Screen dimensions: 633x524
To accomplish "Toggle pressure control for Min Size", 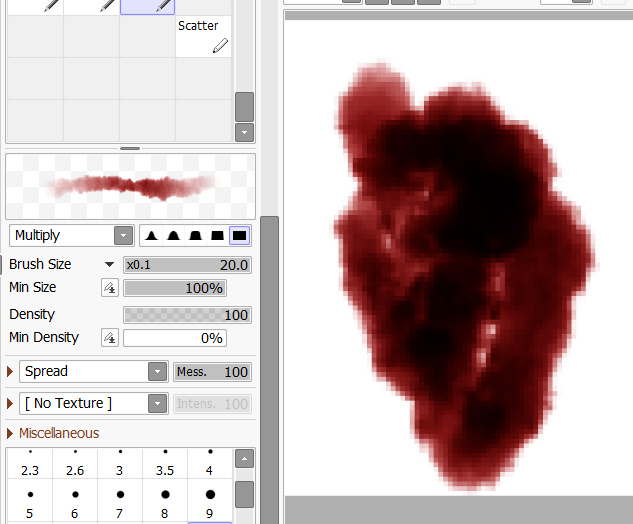I will point(110,288).
